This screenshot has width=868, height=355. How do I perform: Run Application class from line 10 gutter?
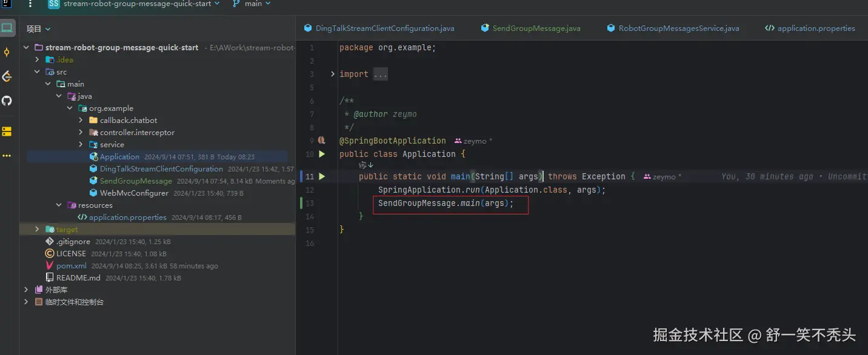322,154
